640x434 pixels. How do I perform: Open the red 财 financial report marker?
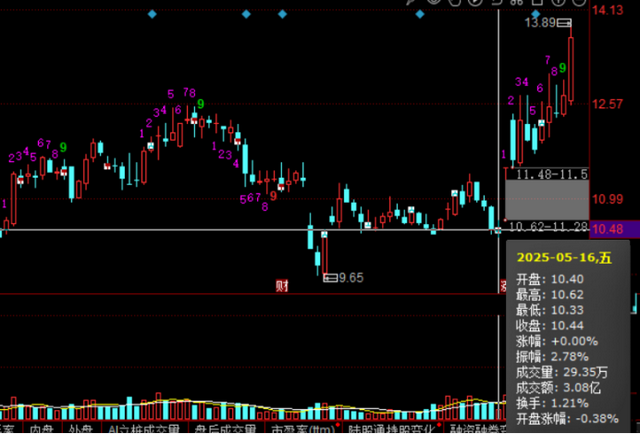[x=282, y=285]
